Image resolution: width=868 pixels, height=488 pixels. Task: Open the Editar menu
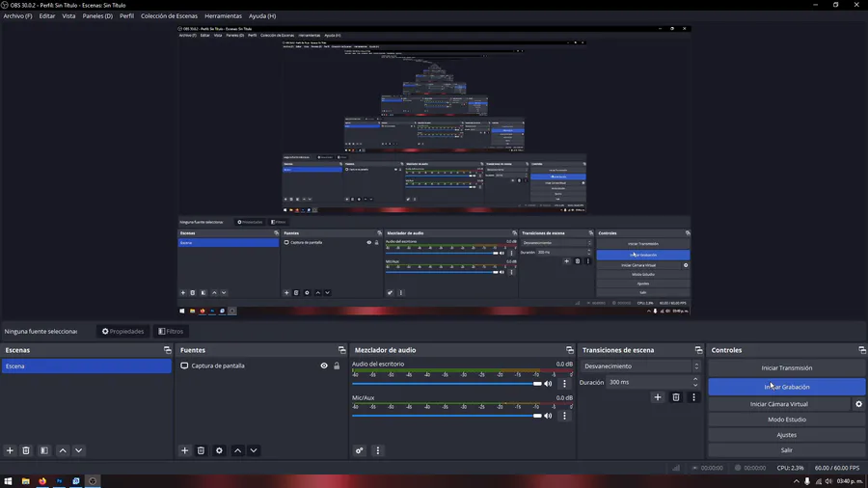point(47,16)
